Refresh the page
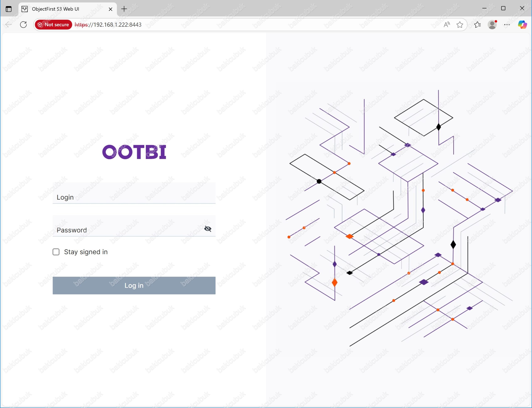This screenshot has height=408, width=532. [x=23, y=25]
